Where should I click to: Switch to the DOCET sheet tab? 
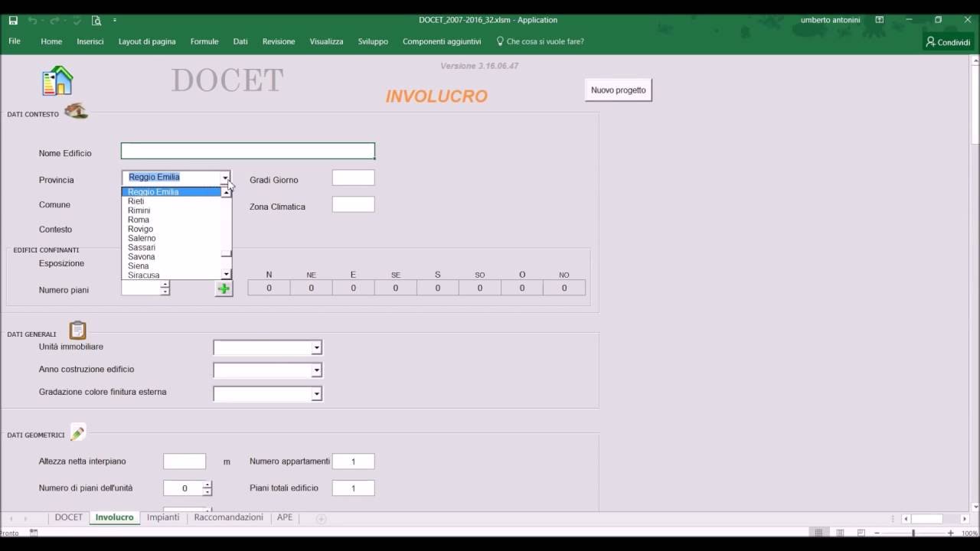coord(68,517)
